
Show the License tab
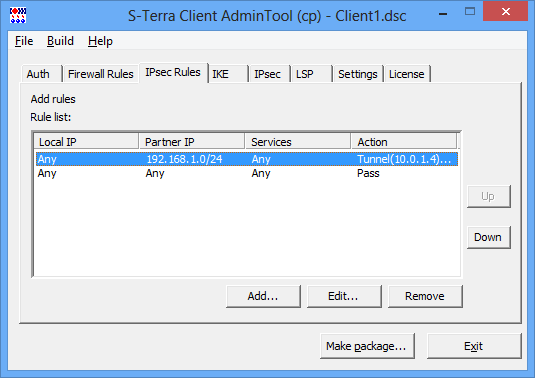pyautogui.click(x=407, y=74)
